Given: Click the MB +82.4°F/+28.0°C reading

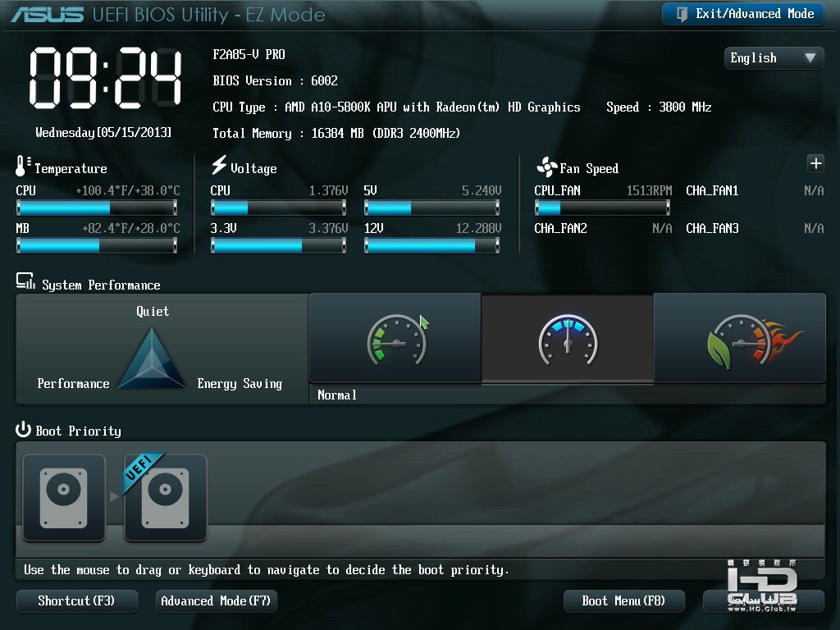Looking at the screenshot, I should tap(131, 229).
